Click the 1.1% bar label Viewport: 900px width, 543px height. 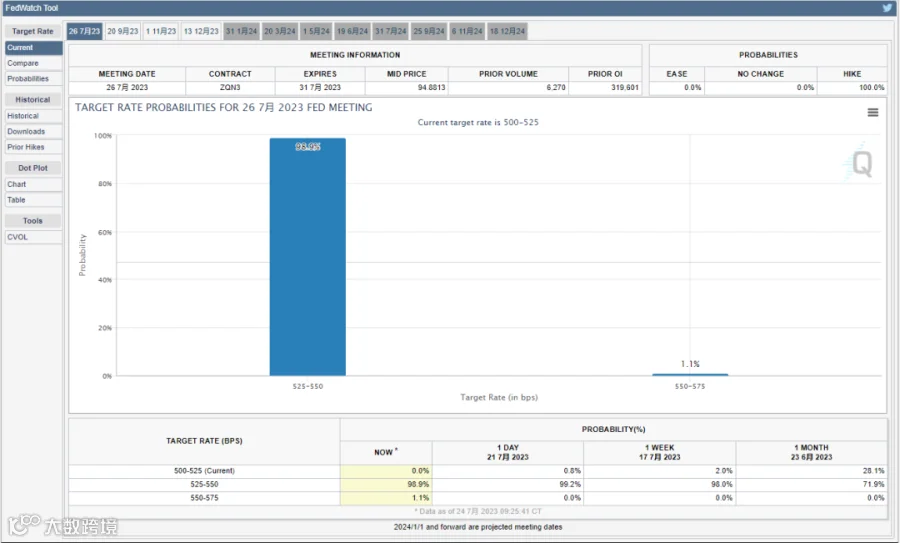point(690,364)
